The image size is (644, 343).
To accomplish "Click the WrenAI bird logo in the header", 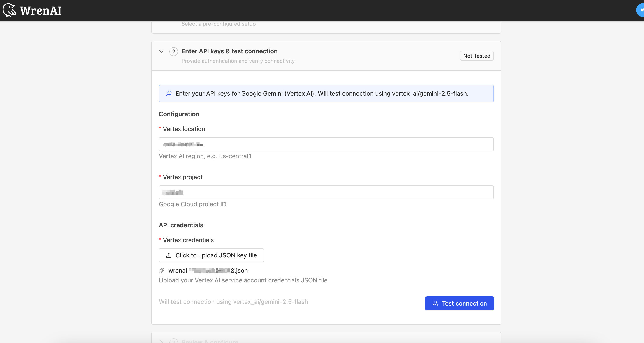I will click(9, 10).
